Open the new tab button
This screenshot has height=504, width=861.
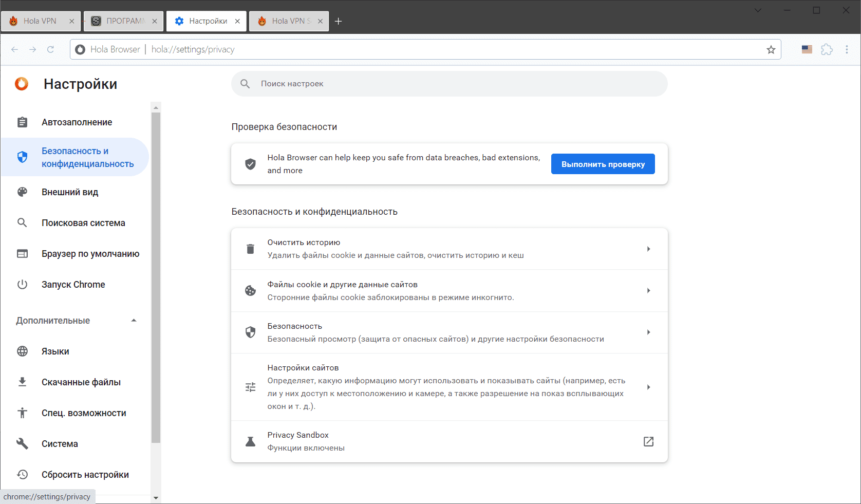339,21
